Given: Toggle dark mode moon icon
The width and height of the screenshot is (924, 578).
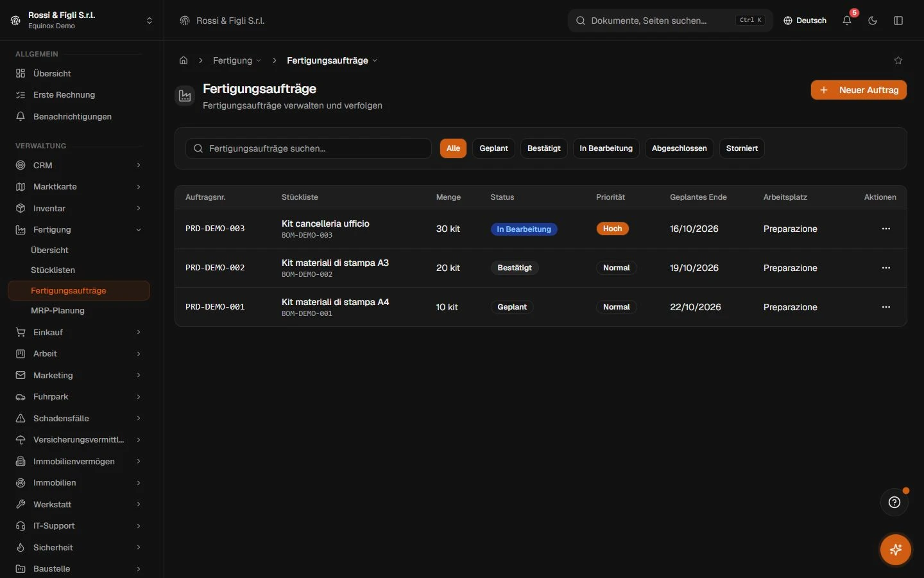Looking at the screenshot, I should click(x=873, y=21).
